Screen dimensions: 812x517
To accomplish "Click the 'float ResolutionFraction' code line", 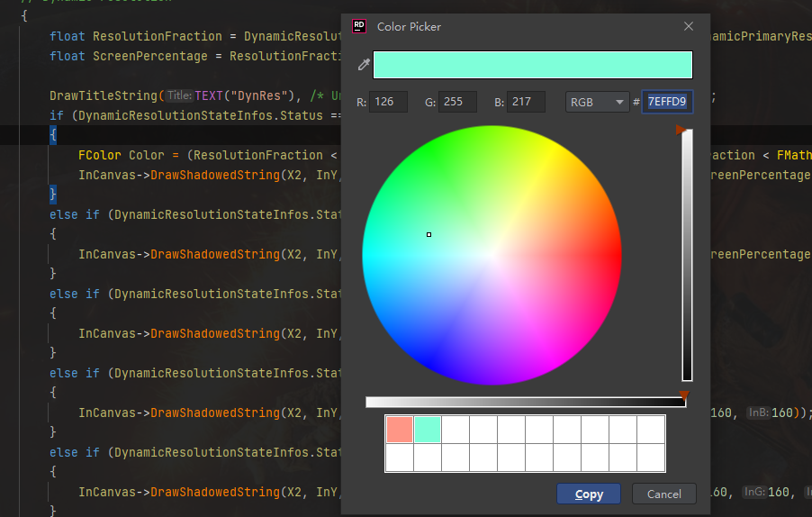I will (195, 36).
